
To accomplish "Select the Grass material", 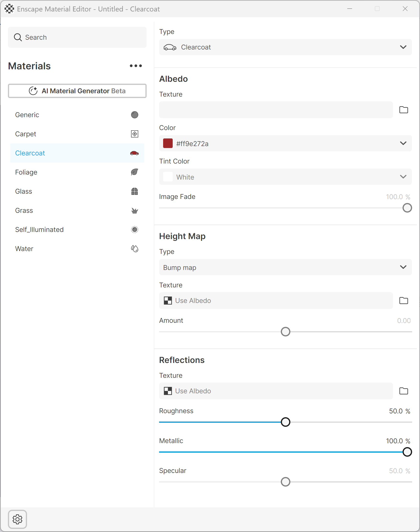I will 77,210.
